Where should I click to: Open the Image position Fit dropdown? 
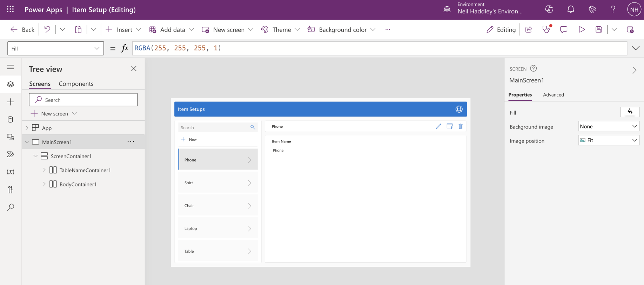click(608, 140)
